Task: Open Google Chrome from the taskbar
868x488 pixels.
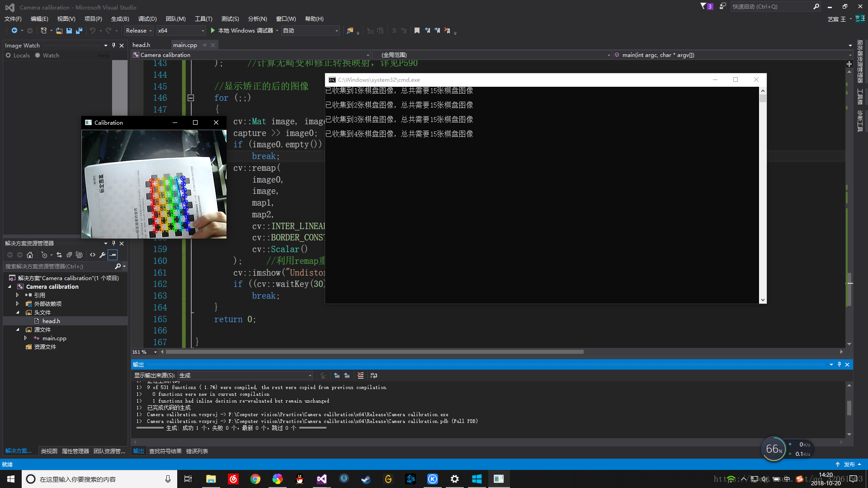Action: tap(255, 479)
